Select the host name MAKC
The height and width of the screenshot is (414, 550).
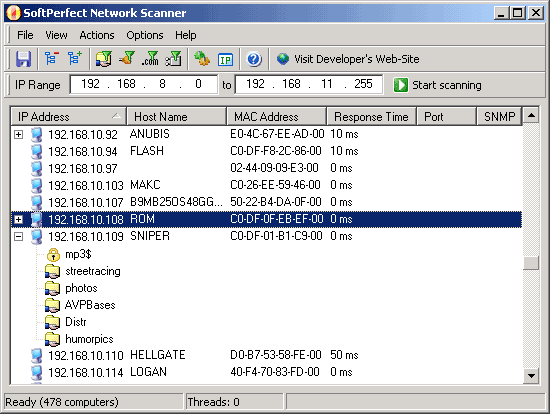coord(145,185)
